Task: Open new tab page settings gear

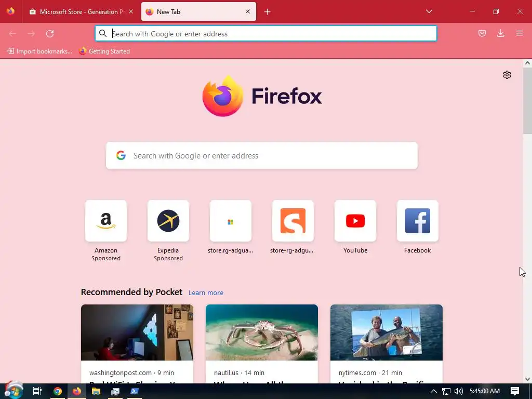Action: 507,75
